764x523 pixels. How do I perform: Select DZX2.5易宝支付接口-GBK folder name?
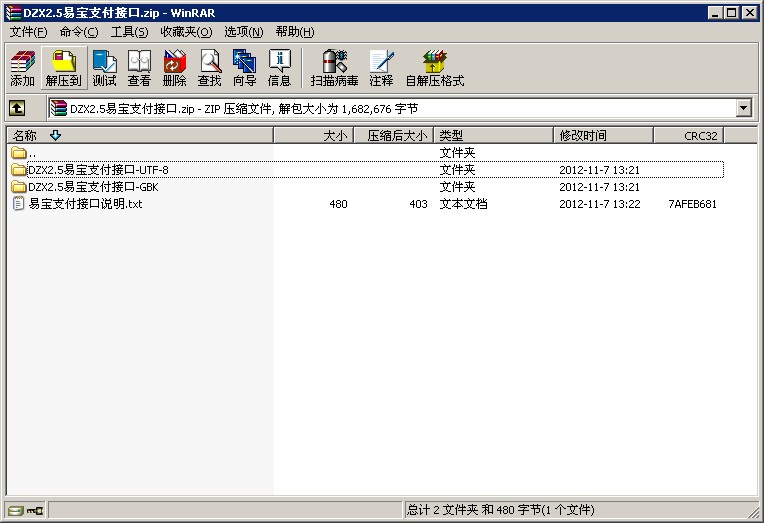pyautogui.click(x=94, y=187)
